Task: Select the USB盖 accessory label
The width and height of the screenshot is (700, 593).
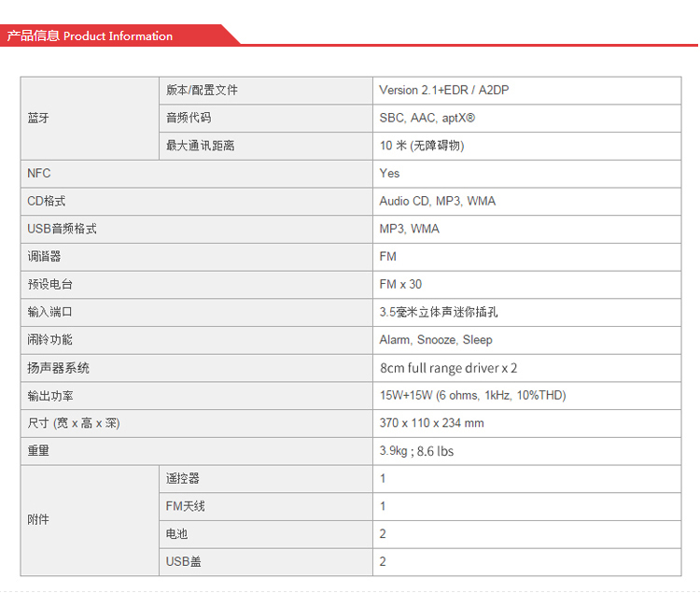Action: [x=184, y=562]
